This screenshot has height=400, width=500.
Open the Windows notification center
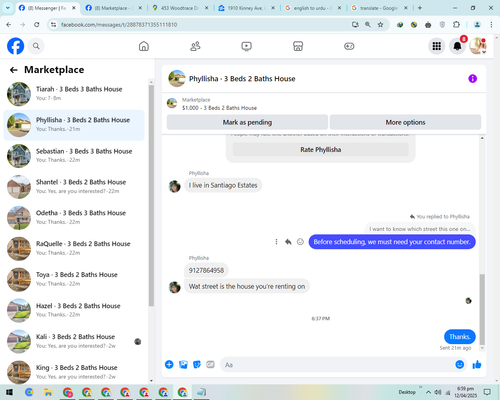pos(487,392)
